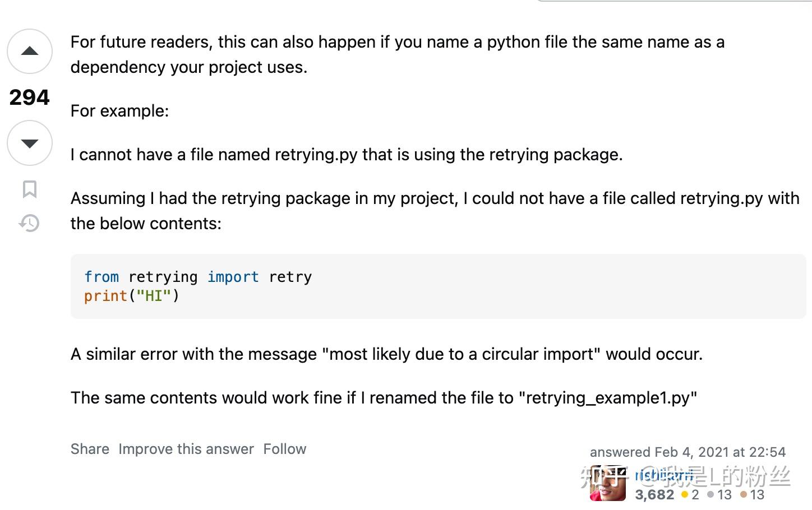The height and width of the screenshot is (510, 812).
Task: Click the print("HI") code line
Action: (132, 296)
